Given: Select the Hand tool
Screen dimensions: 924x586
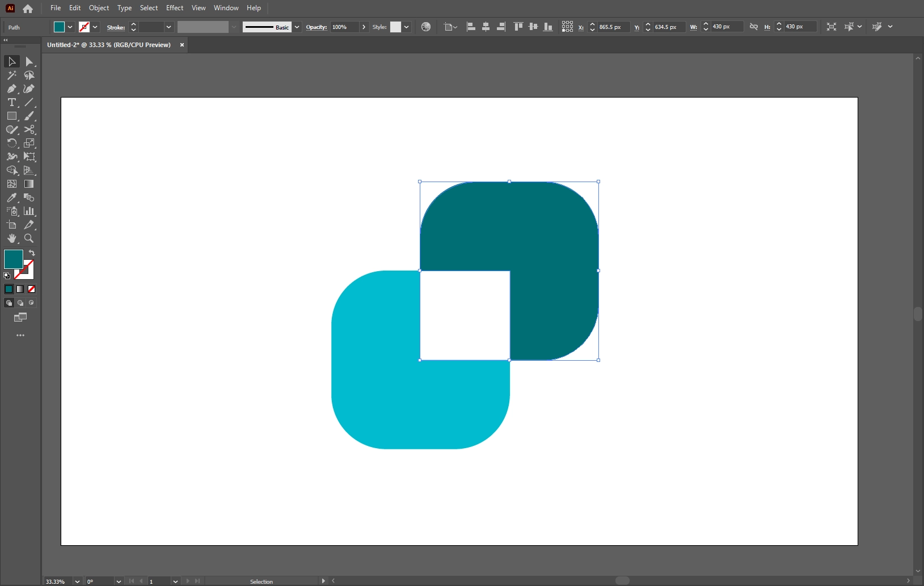Looking at the screenshot, I should tap(12, 238).
